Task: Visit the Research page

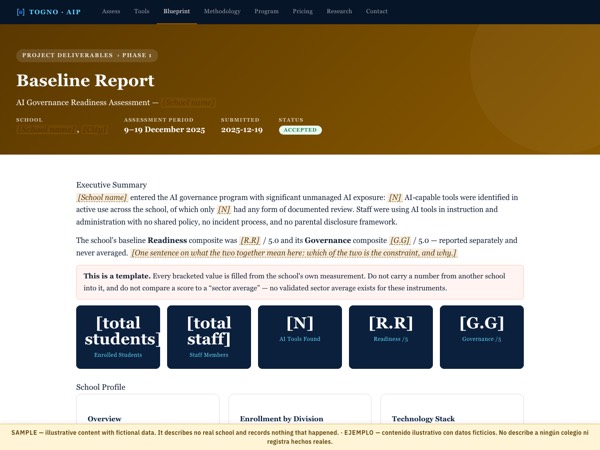Action: [339, 11]
